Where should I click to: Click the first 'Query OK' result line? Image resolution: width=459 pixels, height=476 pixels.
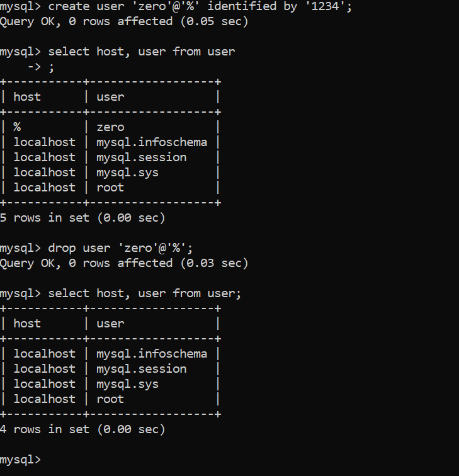click(124, 21)
